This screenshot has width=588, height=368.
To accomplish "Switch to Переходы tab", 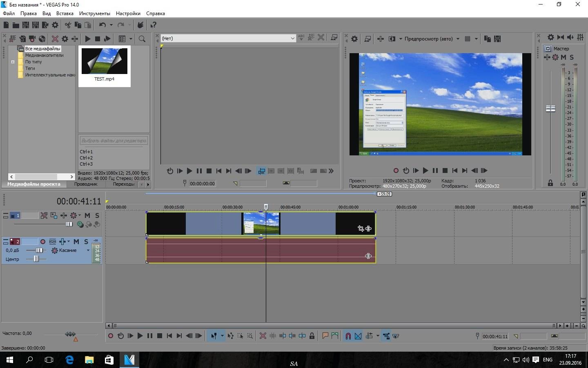I will (x=124, y=184).
